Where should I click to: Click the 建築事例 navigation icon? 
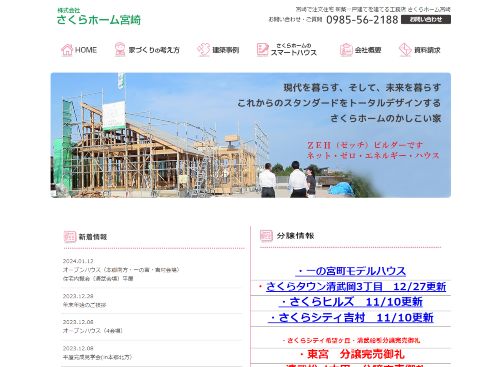pos(203,50)
